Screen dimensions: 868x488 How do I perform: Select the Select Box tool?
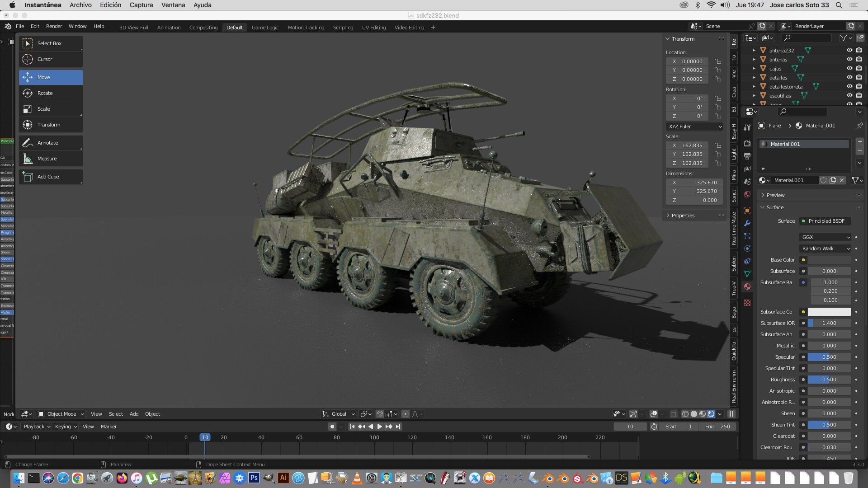51,43
